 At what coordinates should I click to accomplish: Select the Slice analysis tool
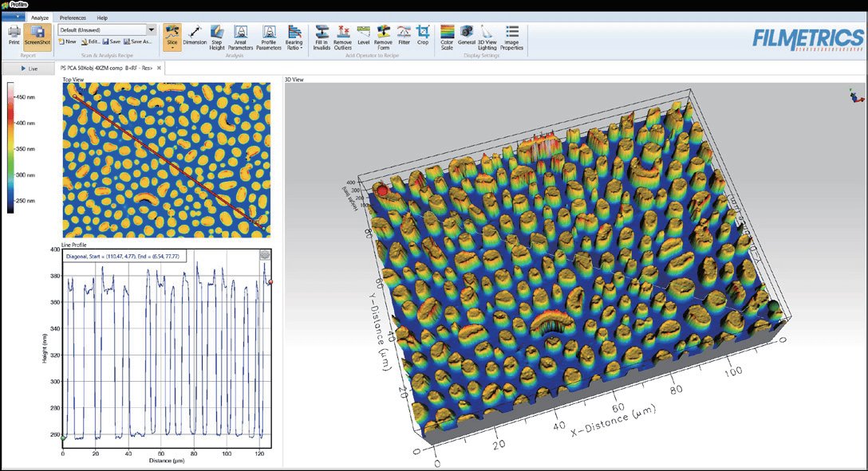pos(172,37)
